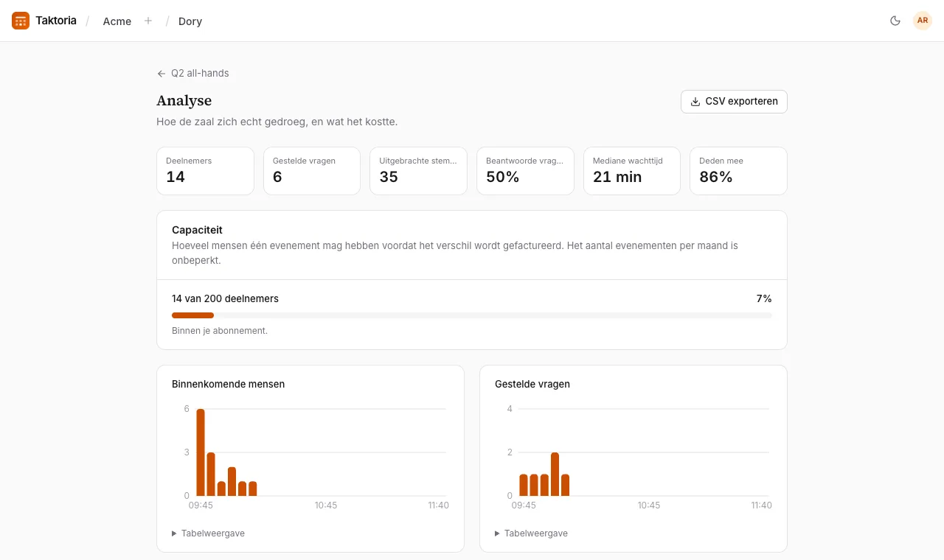
Task: Expand Tabelweergave under Binnenkomende mensen
Action: 208,533
